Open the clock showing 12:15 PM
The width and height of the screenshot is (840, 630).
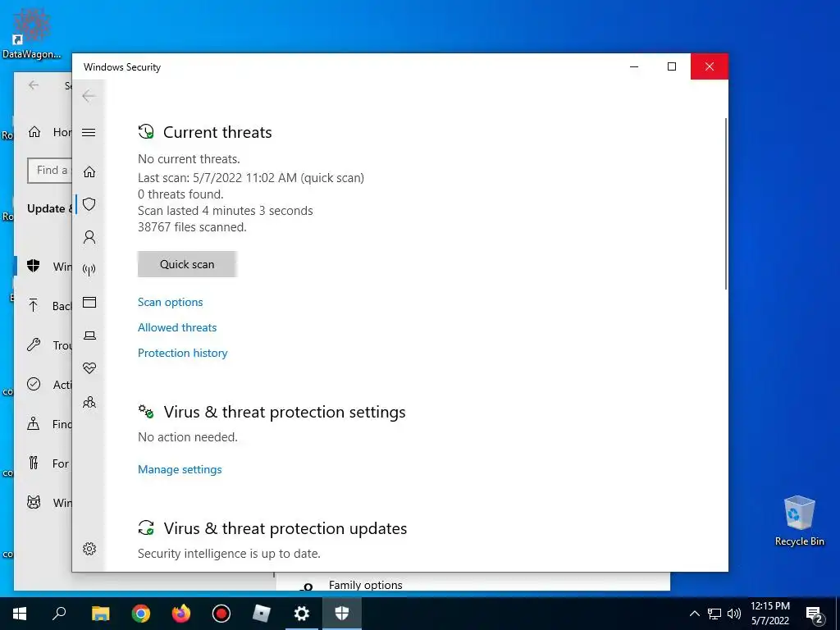coord(769,614)
